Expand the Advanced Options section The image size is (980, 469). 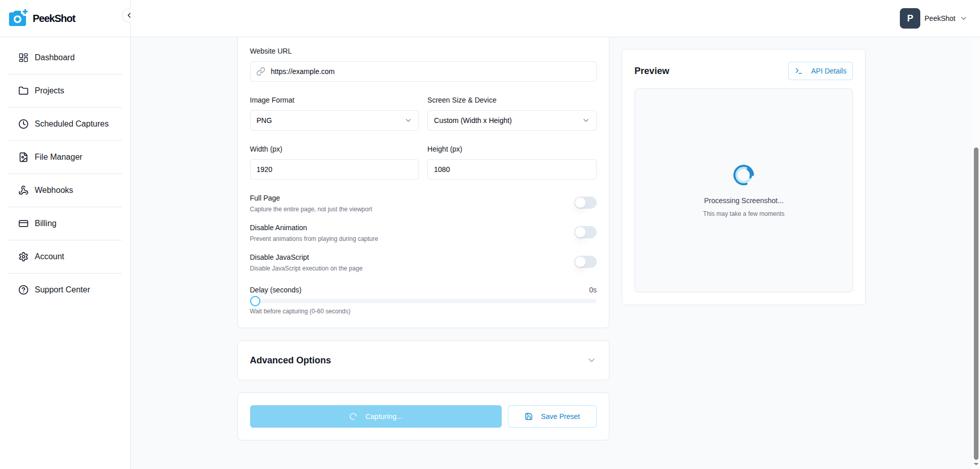(591, 360)
